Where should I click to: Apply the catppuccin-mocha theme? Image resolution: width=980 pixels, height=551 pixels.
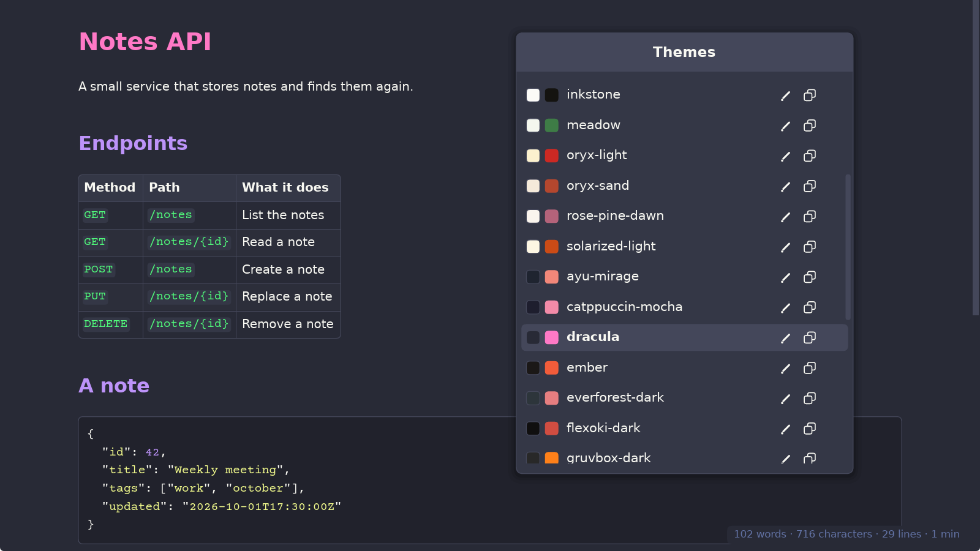click(684, 307)
